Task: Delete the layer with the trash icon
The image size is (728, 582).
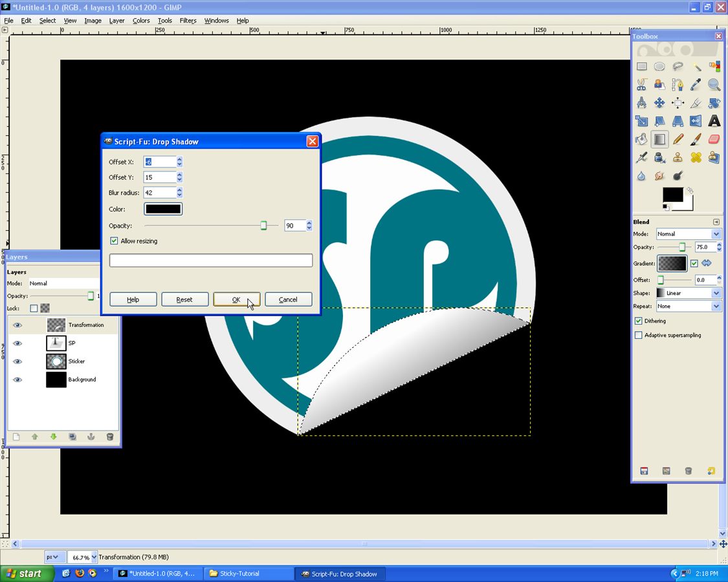Action: pos(110,436)
